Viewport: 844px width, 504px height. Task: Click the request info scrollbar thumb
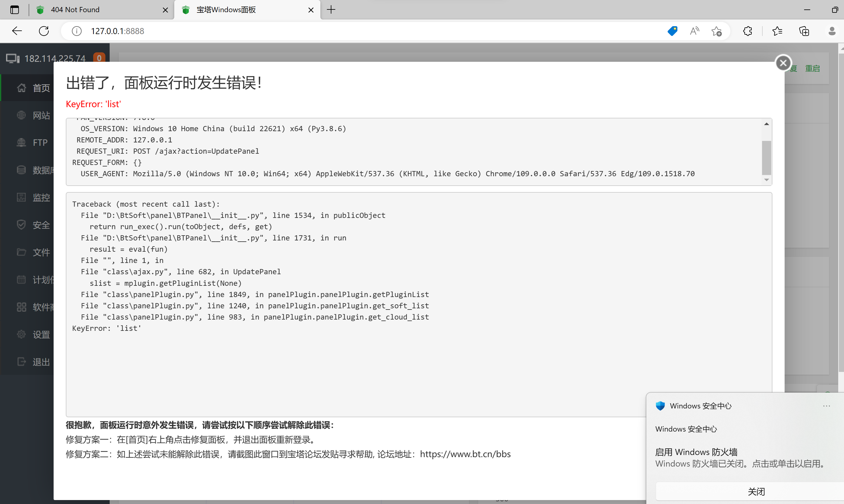coord(766,158)
